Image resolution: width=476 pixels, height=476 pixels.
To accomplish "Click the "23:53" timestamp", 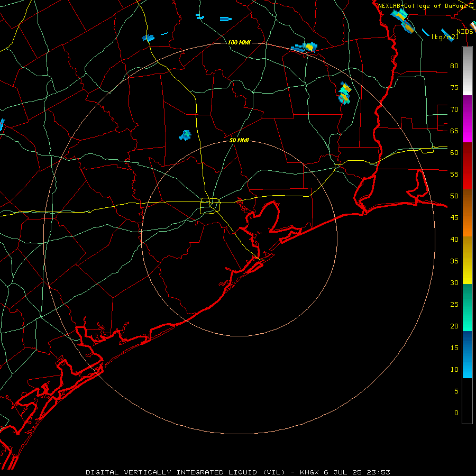I will click(x=378, y=472).
